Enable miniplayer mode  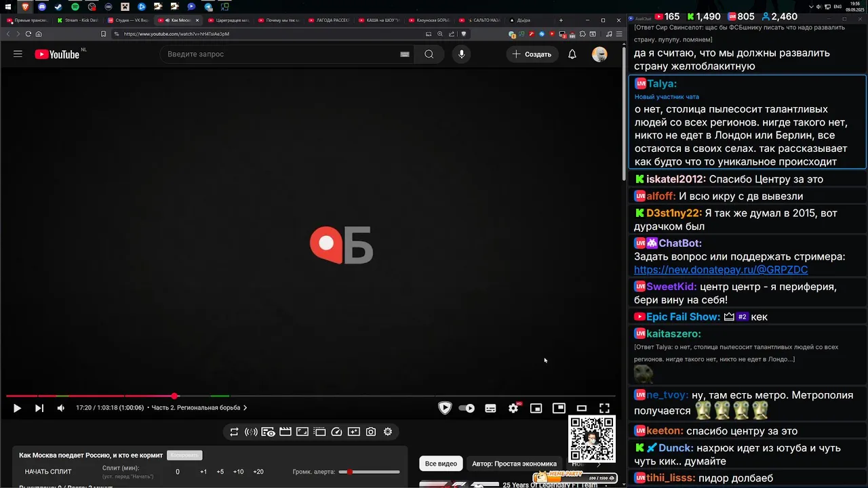[536, 408]
